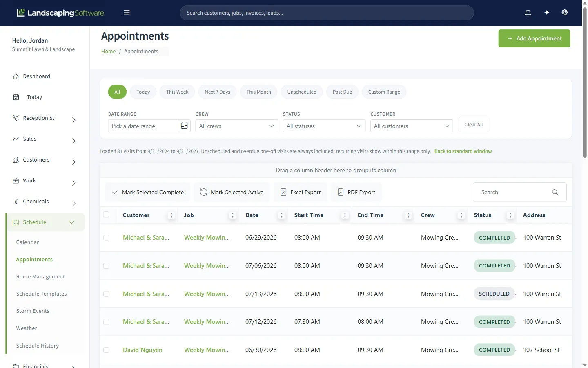Click the page vertical scrollbar
Viewport: 588px width, 368px height.
(x=585, y=82)
